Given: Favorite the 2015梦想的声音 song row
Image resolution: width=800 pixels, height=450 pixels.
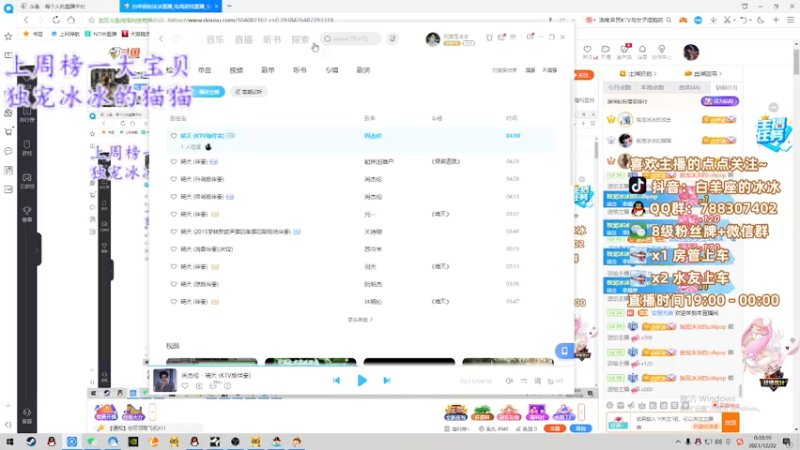Looking at the screenshot, I should coord(173,232).
